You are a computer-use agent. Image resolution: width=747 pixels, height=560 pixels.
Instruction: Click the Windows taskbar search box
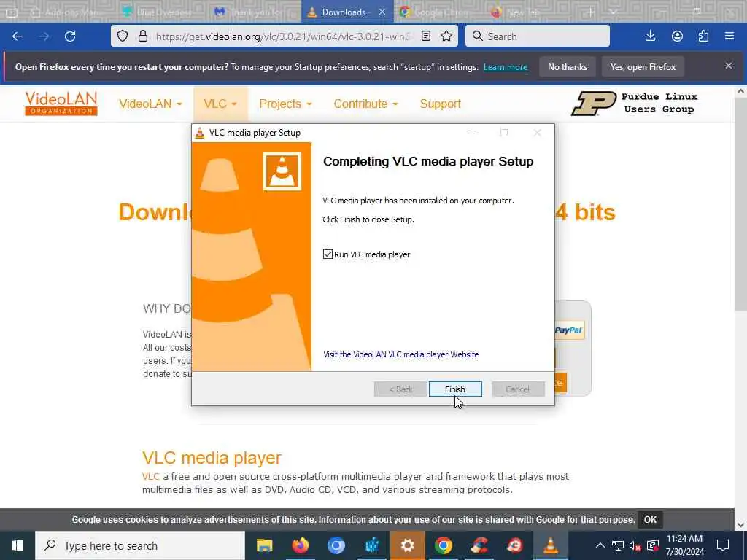pyautogui.click(x=140, y=545)
